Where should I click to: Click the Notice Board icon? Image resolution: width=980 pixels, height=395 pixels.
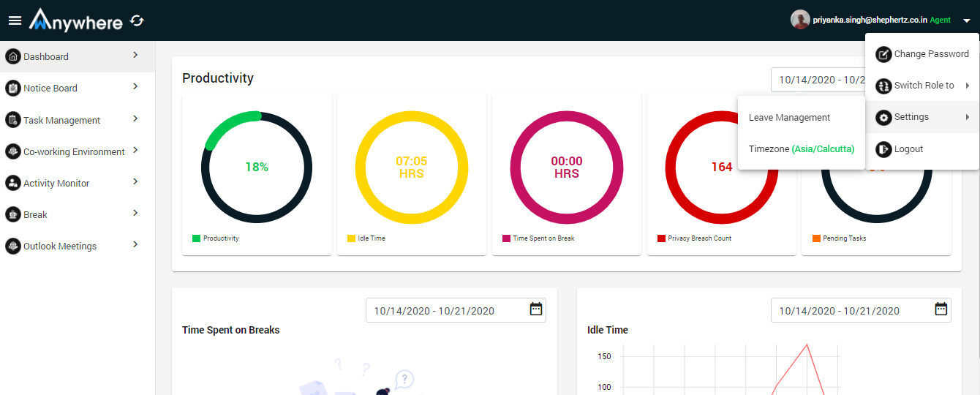[12, 88]
